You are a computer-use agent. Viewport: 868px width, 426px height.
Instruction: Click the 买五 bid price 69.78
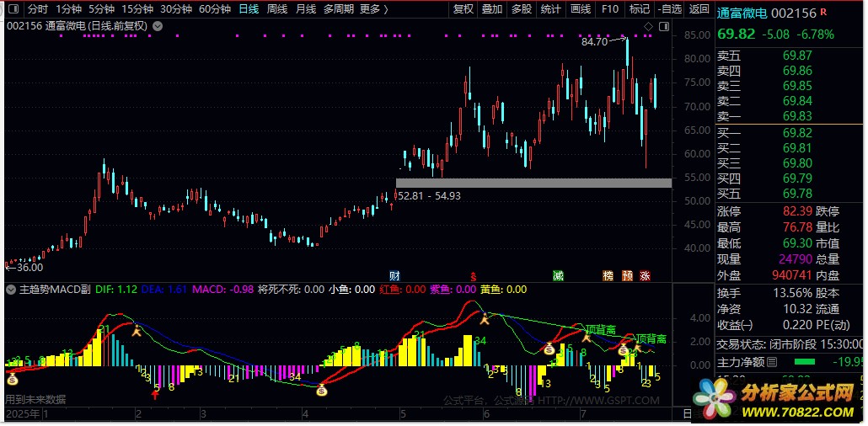796,193
